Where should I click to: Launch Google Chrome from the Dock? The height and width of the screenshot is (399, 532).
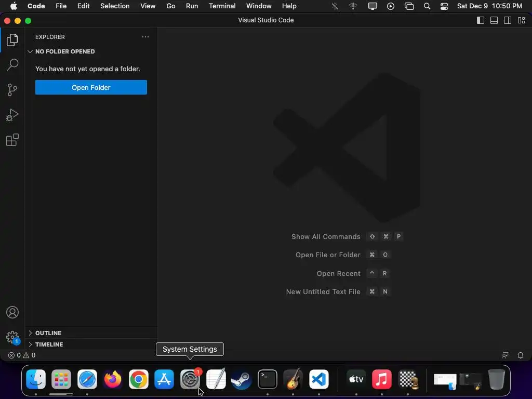tap(138, 379)
